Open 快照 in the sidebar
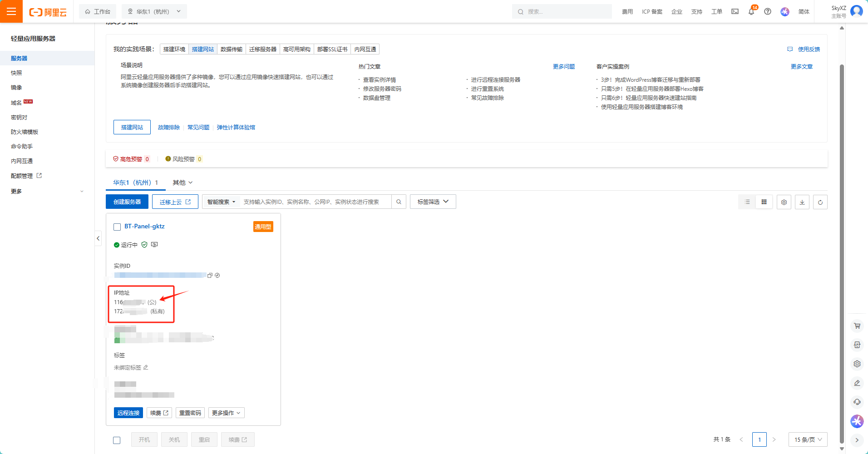Viewport: 868px width, 454px height. point(16,73)
